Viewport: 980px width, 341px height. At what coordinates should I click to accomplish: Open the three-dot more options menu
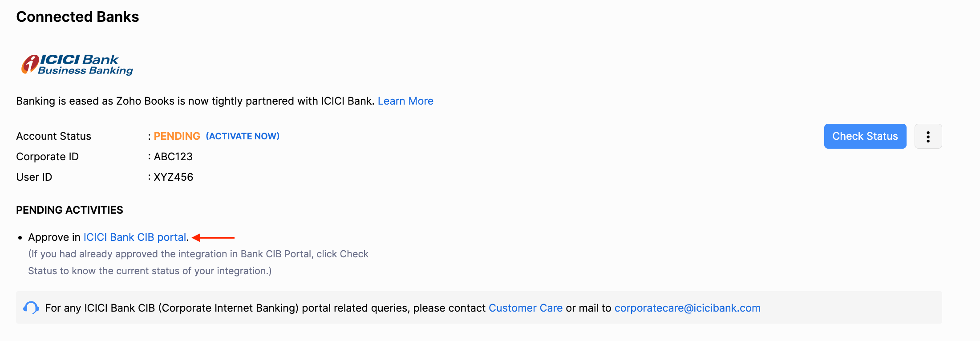tap(928, 136)
